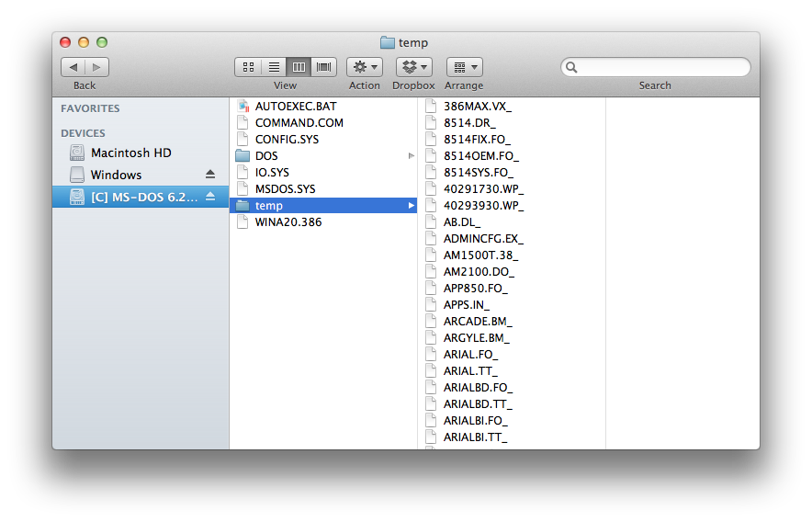812x522 pixels.
Task: Select the WINA20.386 file
Action: tap(323, 222)
